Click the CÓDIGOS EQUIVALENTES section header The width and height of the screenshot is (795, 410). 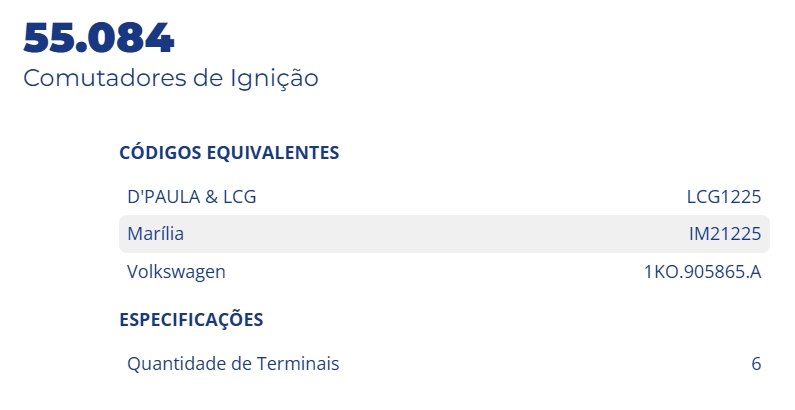pyautogui.click(x=229, y=153)
